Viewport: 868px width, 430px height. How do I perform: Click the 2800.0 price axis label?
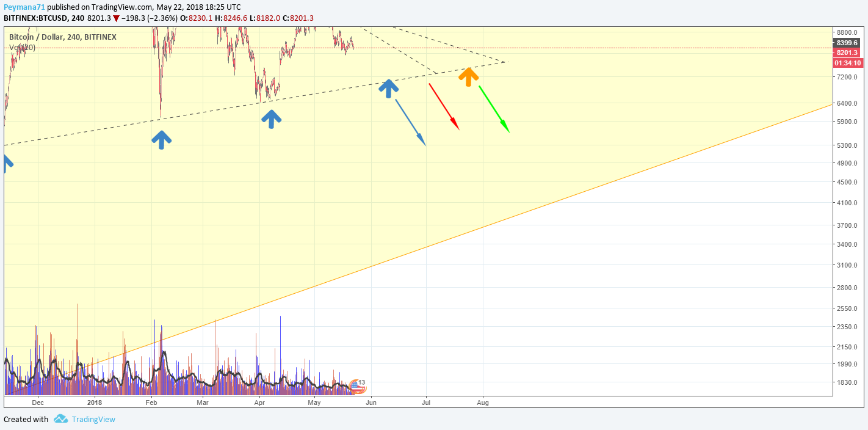tap(847, 288)
